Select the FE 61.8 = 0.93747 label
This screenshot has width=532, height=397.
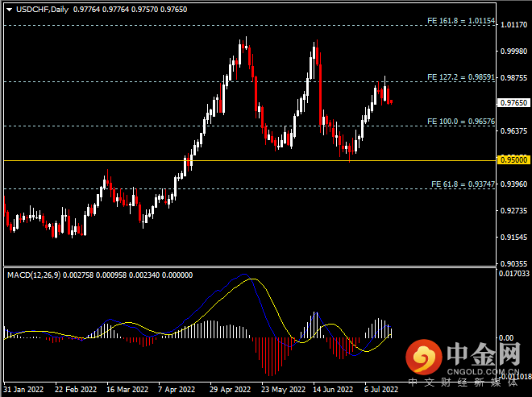(x=463, y=184)
